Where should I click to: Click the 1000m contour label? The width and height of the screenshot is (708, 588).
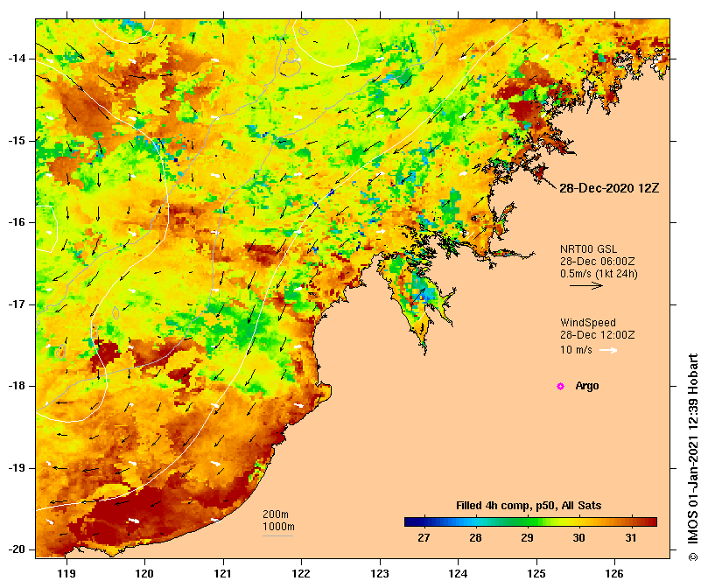click(x=278, y=527)
